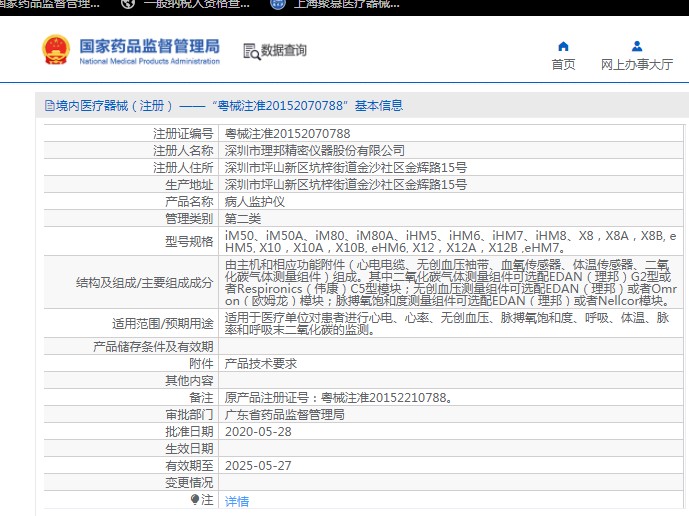Click 产品技术要求 attachment text

pos(261,363)
